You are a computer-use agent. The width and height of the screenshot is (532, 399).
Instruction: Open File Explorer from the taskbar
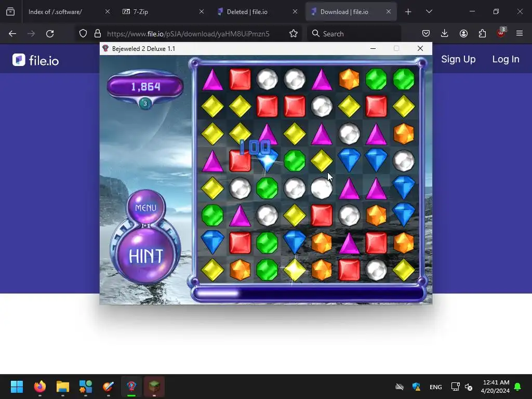(x=63, y=386)
